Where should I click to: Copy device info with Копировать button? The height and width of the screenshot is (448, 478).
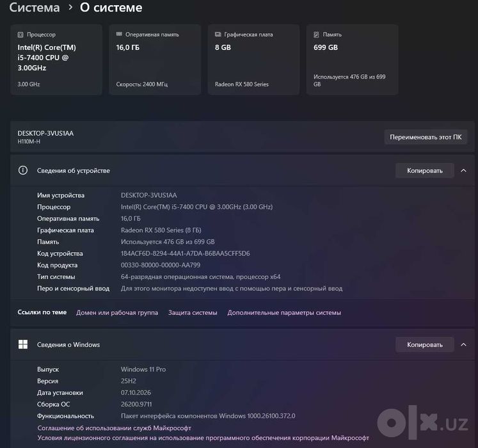[425, 170]
